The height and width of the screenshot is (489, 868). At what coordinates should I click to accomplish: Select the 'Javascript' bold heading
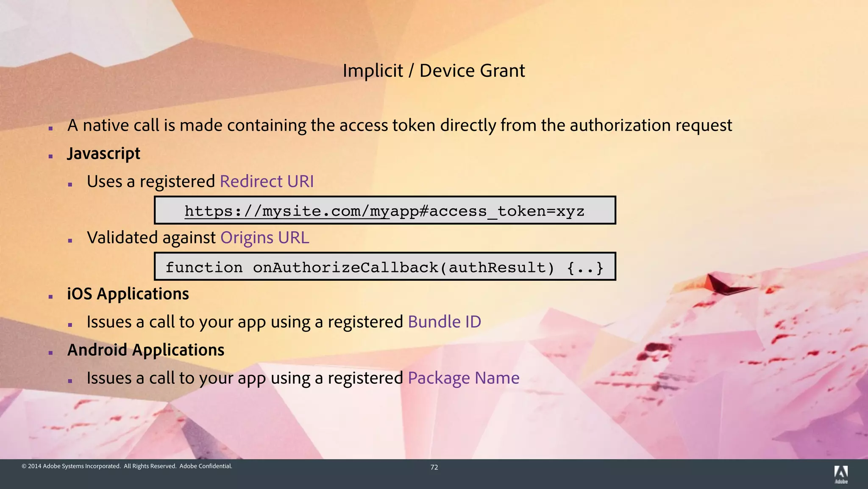tap(103, 154)
